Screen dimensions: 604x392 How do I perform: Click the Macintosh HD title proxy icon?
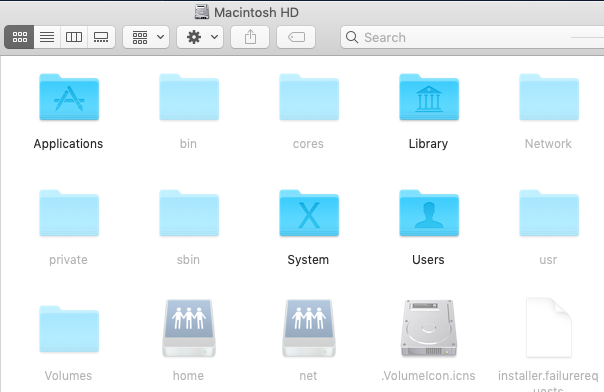tap(201, 12)
